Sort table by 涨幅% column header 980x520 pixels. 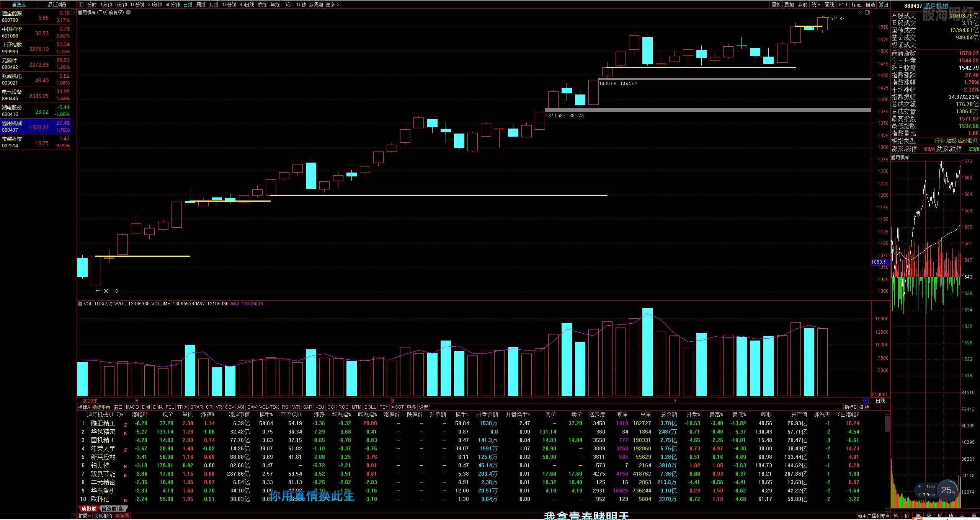139,414
